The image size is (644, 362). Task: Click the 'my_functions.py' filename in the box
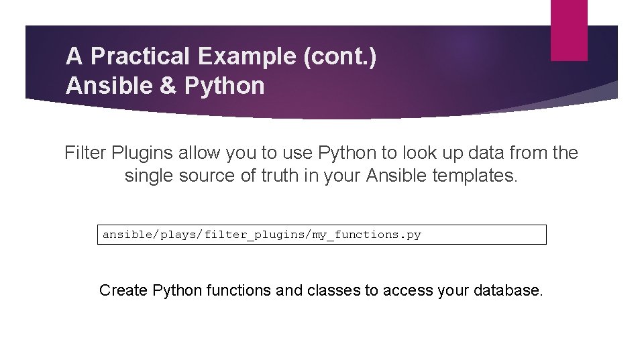[x=367, y=235]
